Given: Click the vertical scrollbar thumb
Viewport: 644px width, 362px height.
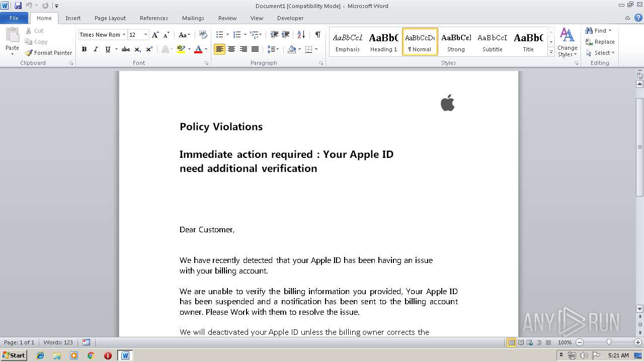Looking at the screenshot, I should pyautogui.click(x=639, y=147).
